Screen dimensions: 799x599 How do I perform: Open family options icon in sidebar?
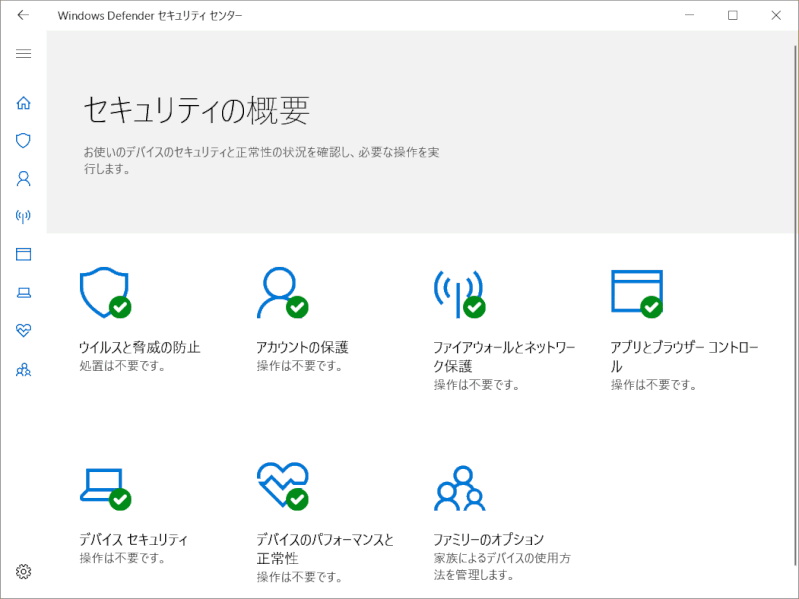point(23,369)
